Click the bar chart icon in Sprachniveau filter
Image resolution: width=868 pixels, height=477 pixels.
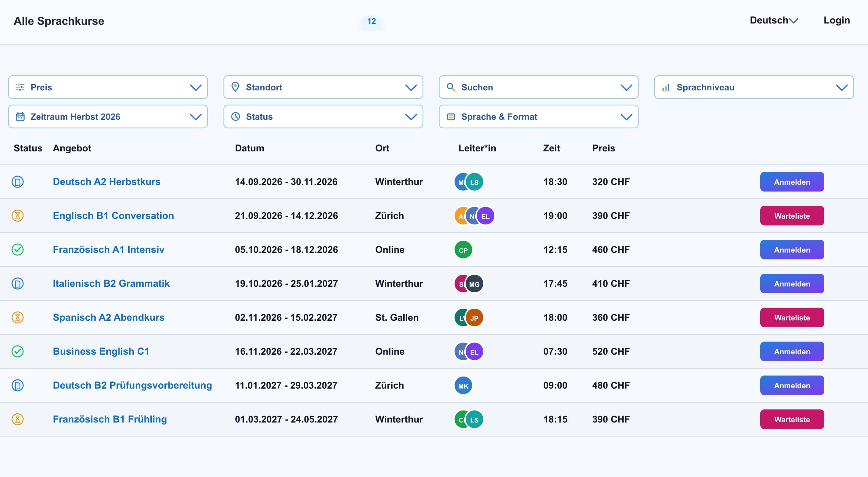tap(666, 87)
